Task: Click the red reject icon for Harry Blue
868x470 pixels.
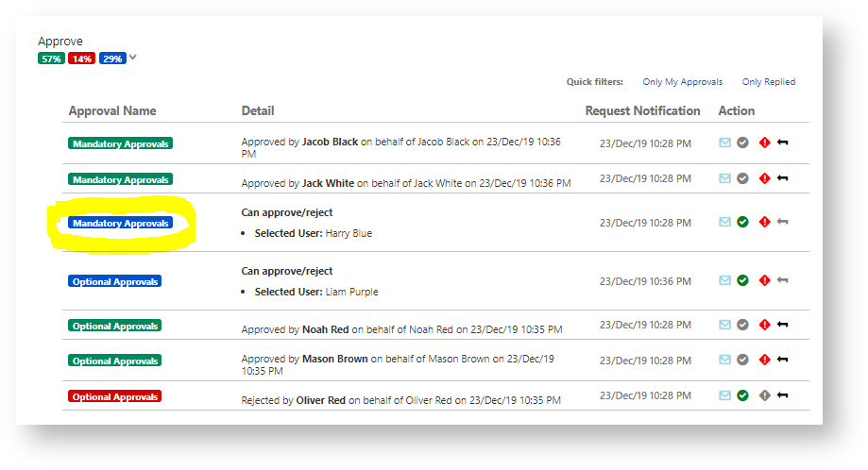Action: 764,222
